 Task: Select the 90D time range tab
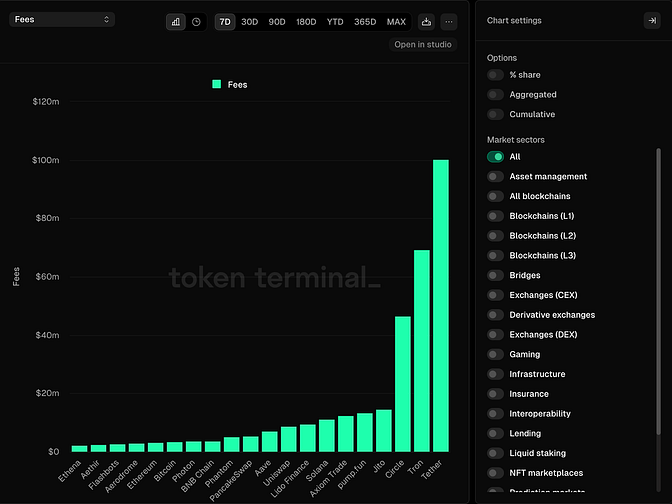pos(277,22)
